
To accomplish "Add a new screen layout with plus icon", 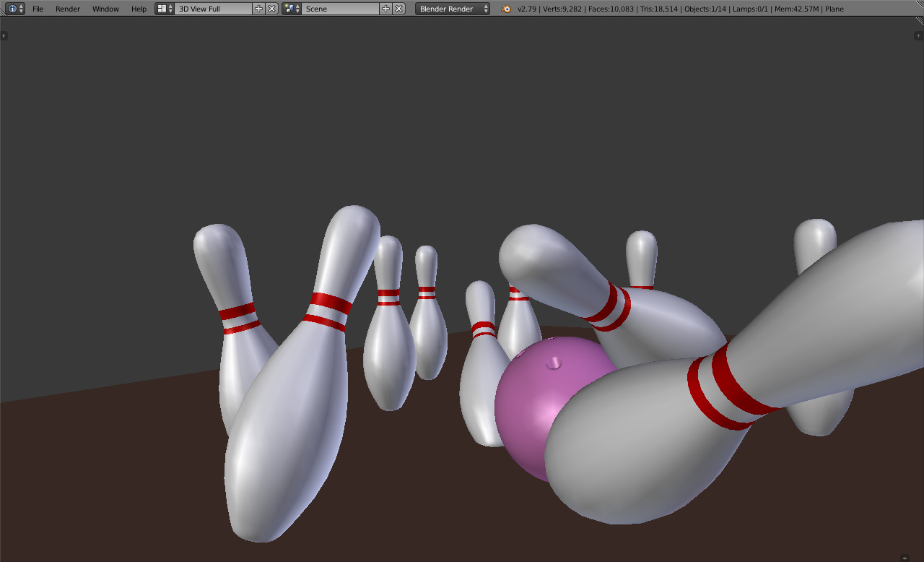I will pos(259,9).
